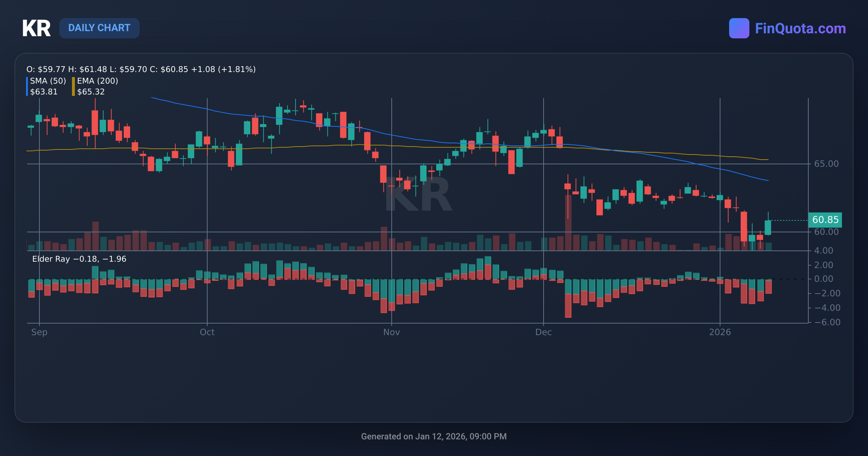Click the generated timestamp text at bottom

(434, 436)
